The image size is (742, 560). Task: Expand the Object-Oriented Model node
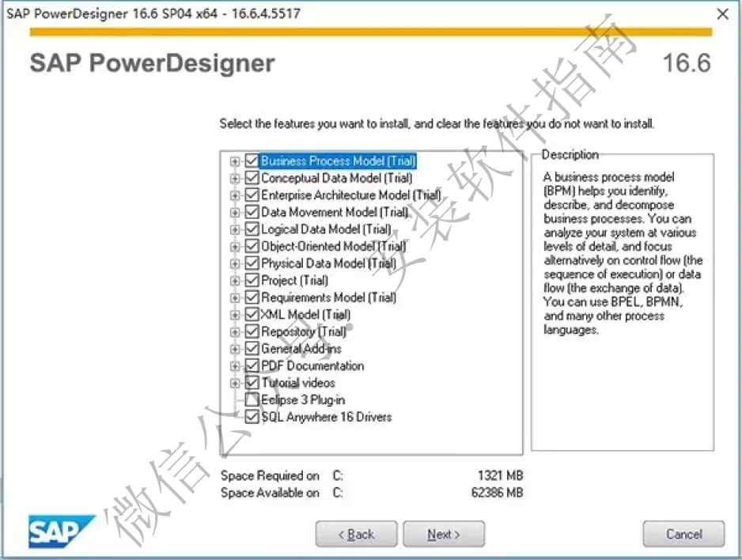[x=234, y=247]
